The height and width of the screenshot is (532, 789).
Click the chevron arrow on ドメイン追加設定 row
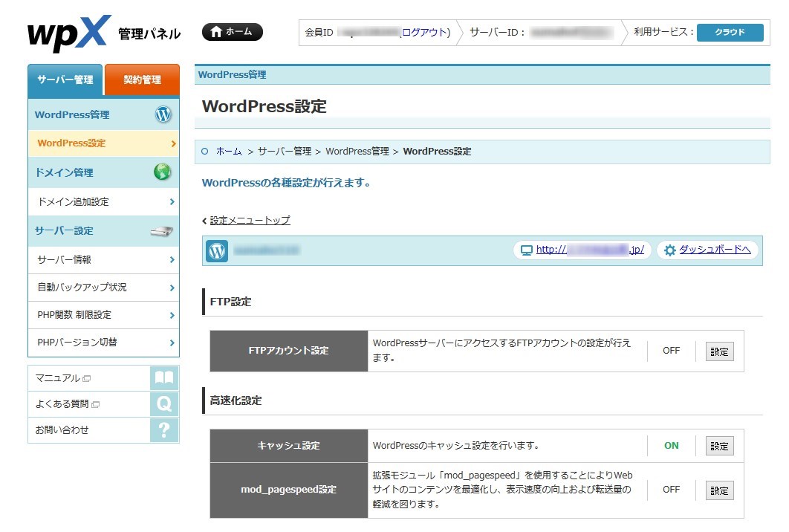[x=172, y=202]
